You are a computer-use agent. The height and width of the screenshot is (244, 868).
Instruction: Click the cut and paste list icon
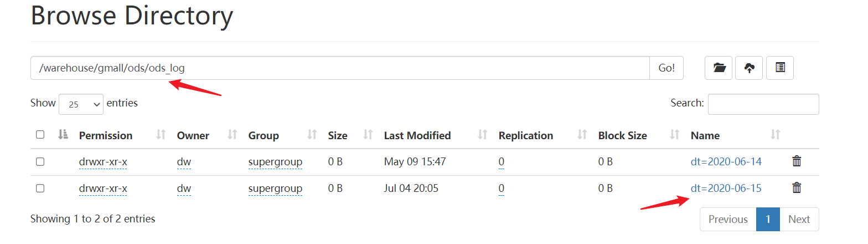point(780,68)
